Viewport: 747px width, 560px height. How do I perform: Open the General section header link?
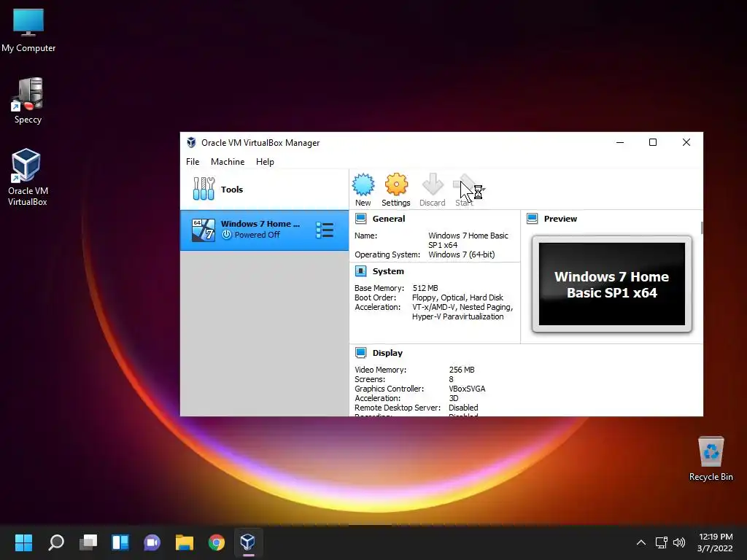click(x=389, y=219)
